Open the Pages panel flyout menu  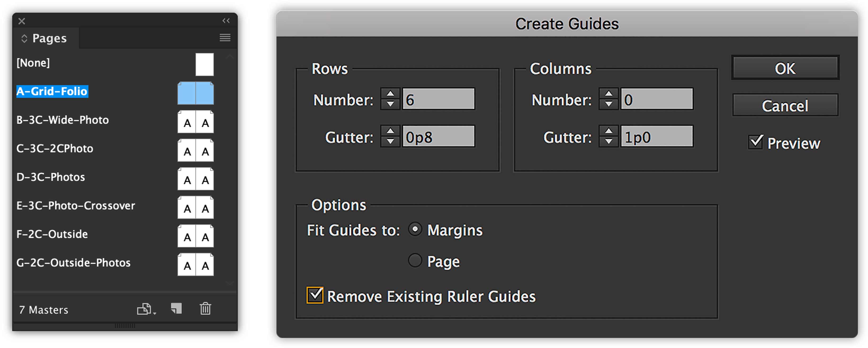tap(225, 38)
